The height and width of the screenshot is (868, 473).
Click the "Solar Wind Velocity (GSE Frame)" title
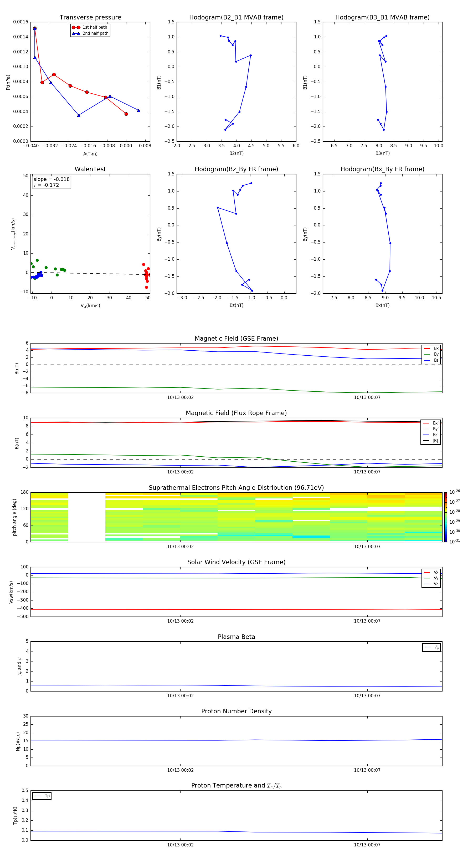236,562
